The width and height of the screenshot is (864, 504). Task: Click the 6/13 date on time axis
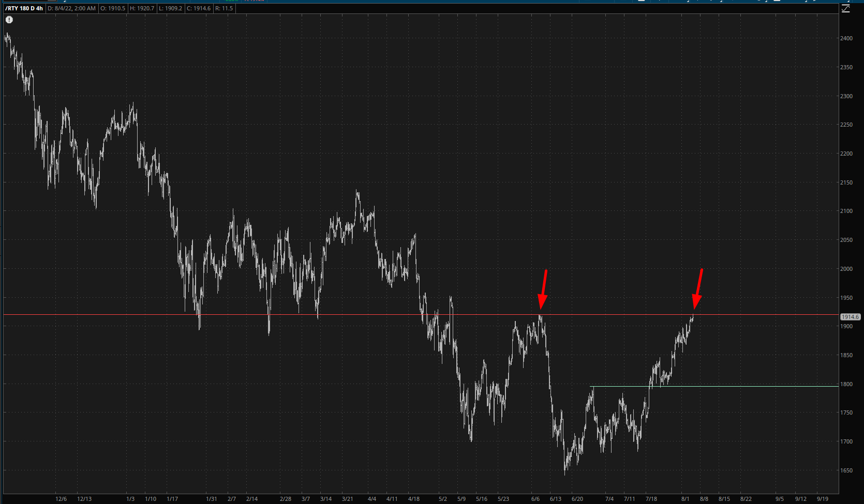click(x=556, y=499)
